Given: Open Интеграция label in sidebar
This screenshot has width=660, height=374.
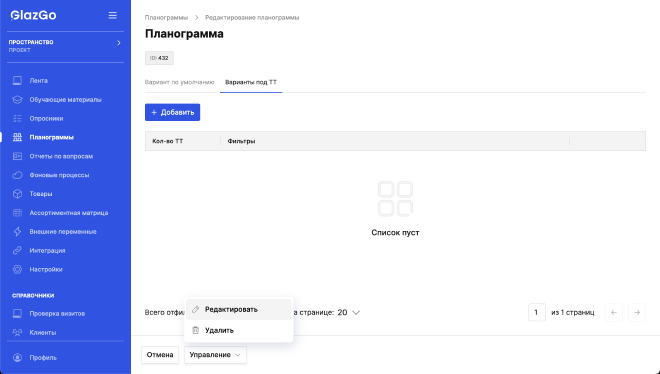Looking at the screenshot, I should click(x=47, y=251).
